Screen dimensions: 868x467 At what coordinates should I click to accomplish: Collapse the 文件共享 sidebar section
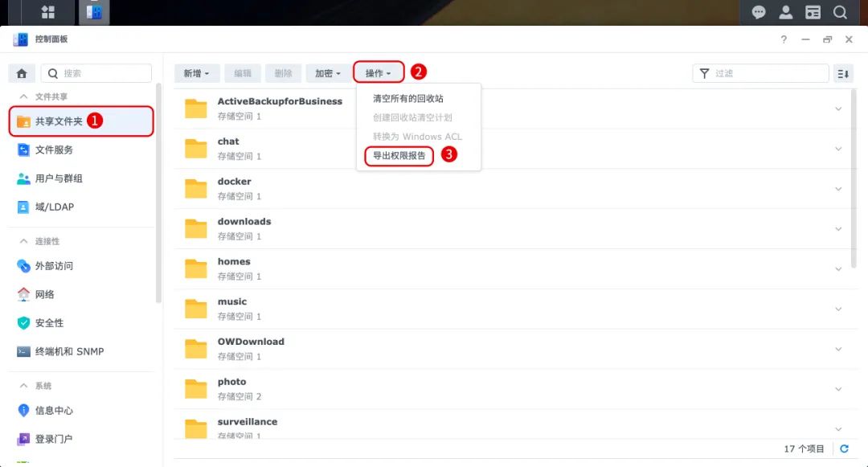[23, 96]
